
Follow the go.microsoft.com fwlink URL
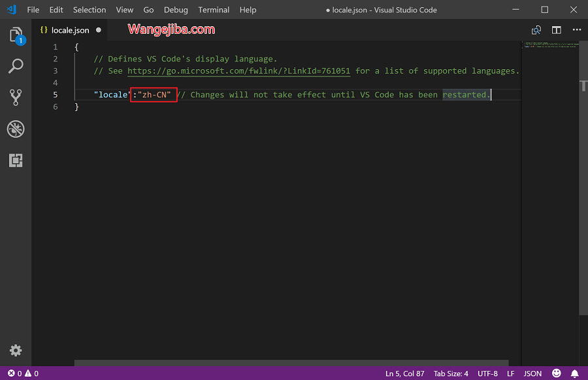pos(238,71)
